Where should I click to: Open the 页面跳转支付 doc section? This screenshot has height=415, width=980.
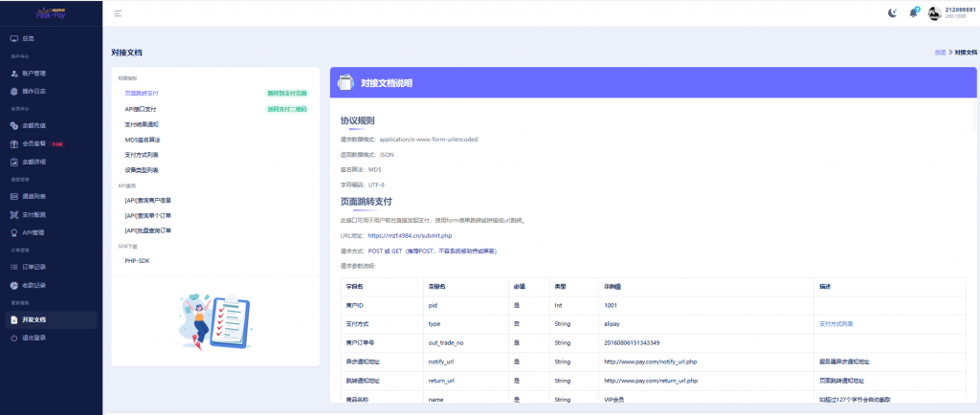tap(142, 93)
